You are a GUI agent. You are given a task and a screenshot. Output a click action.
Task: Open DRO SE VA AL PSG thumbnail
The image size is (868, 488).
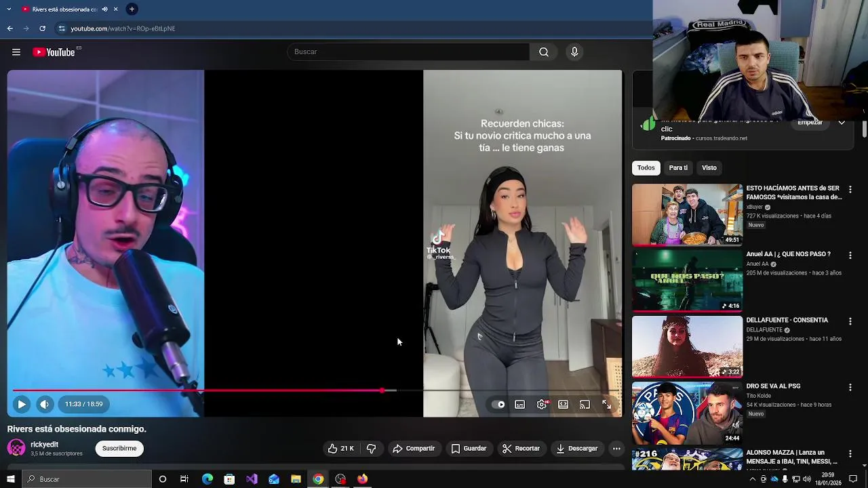[688, 413]
